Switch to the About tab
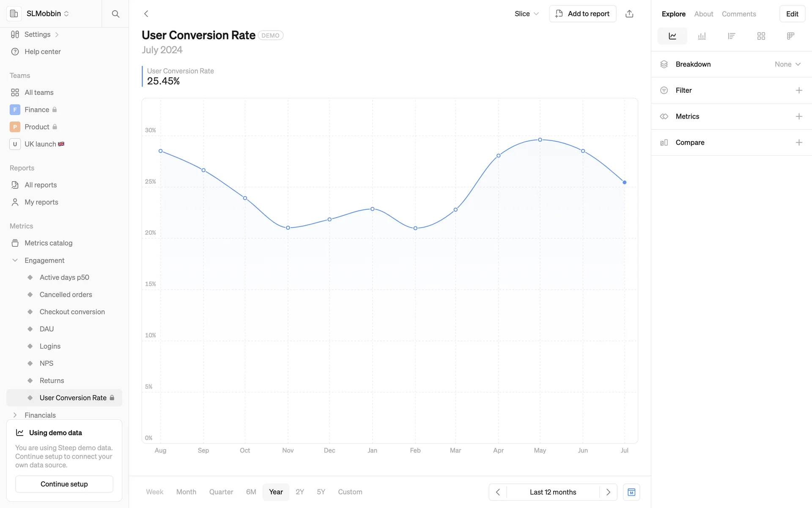Viewport: 812px width, 508px height. point(703,14)
